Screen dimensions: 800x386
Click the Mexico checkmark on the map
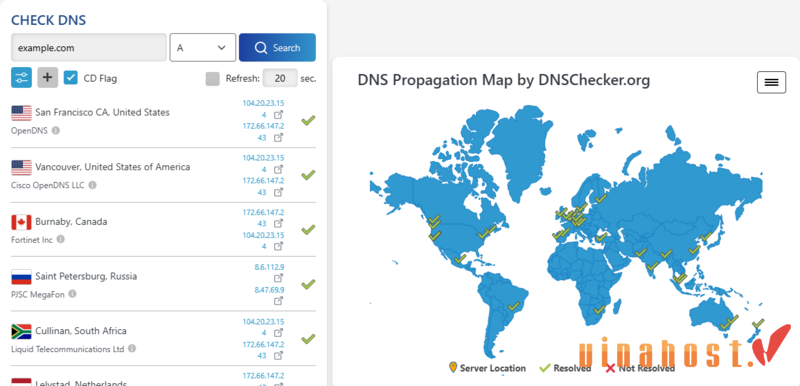point(460,259)
